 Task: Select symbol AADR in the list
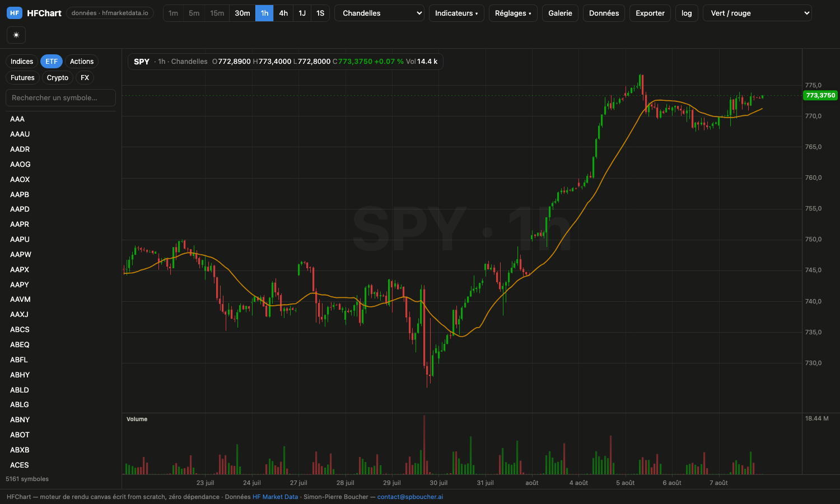coord(60,149)
